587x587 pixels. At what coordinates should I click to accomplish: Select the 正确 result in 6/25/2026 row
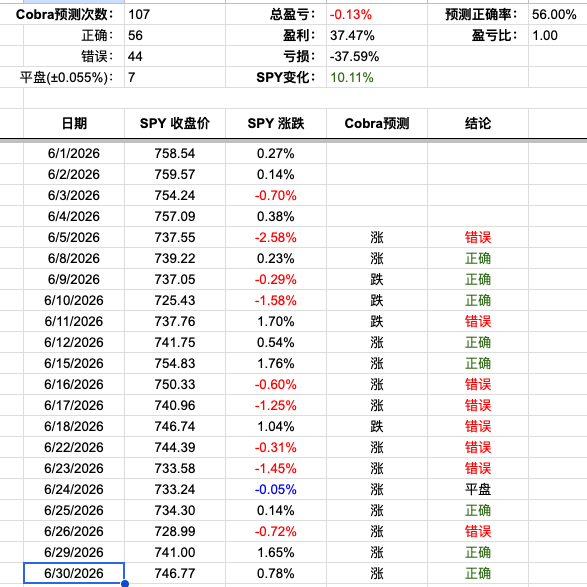click(478, 510)
